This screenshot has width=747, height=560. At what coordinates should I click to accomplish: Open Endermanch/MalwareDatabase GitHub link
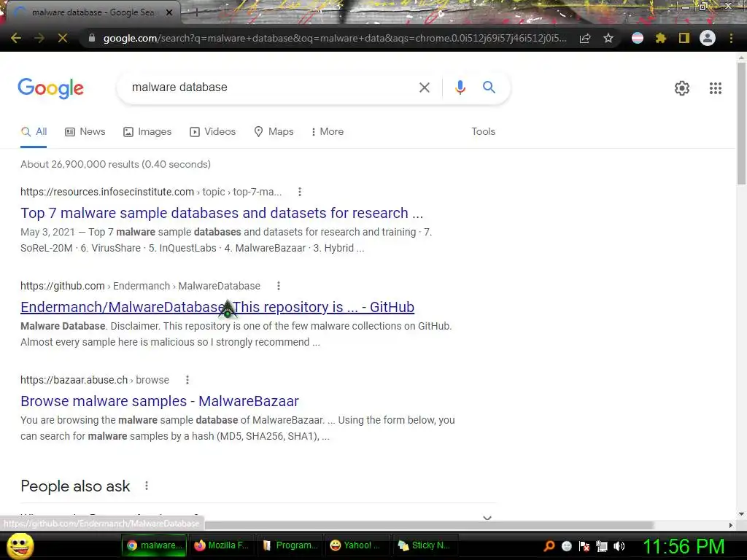coord(217,307)
